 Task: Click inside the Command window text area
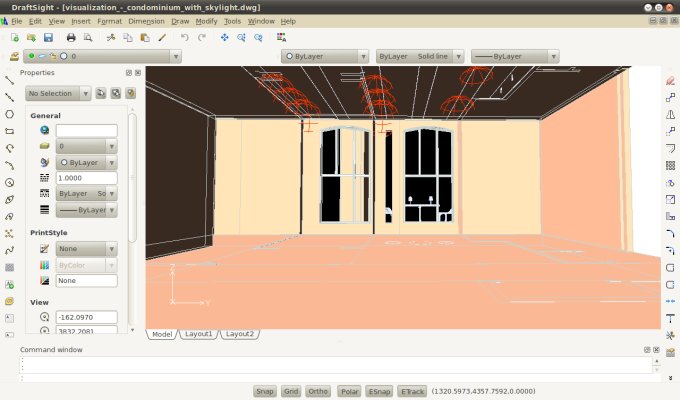[x=336, y=365]
